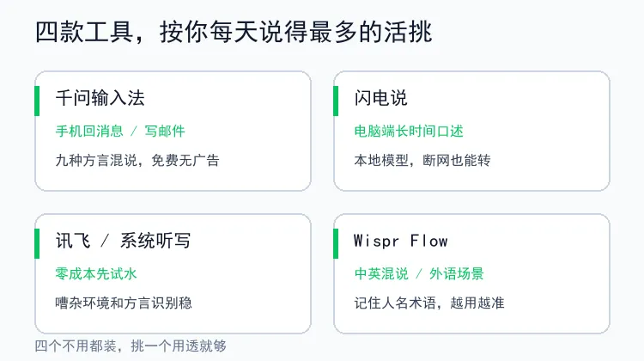This screenshot has width=644, height=361.
Task: Click description 九种方言混说，免费无广告
Action: [x=137, y=161]
